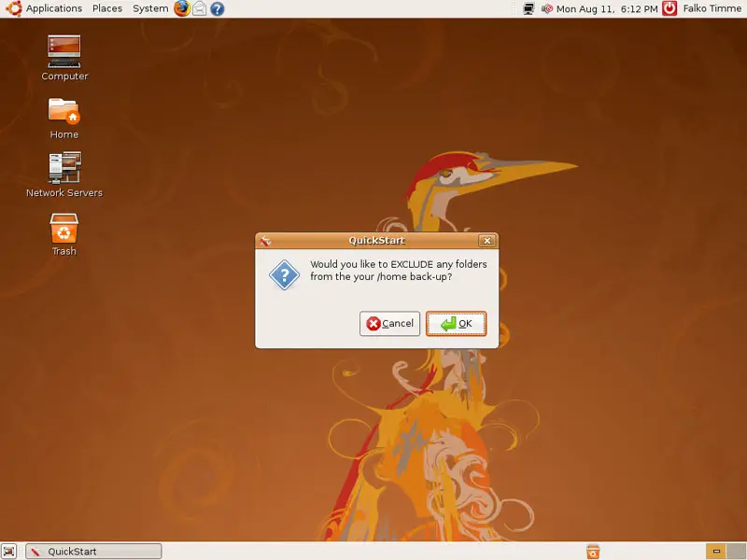Select the QuickStart taskbar entry
This screenshot has height=560, width=747.
93,552
